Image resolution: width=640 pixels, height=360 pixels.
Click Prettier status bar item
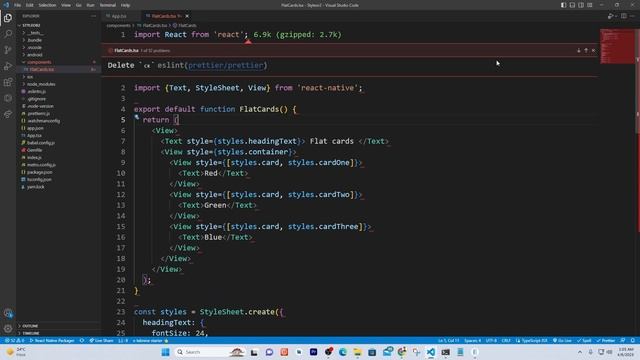(x=606, y=340)
